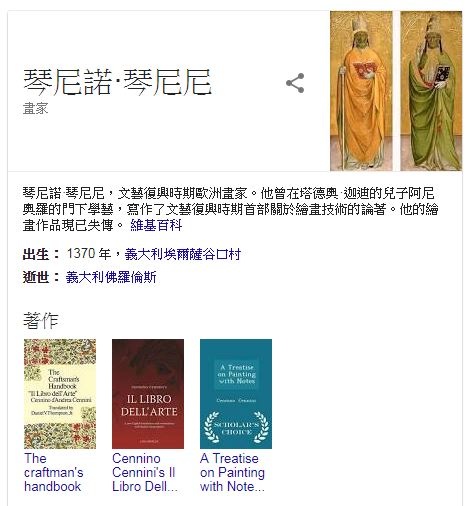The image size is (469, 506).
Task: Open "The craftman's handbook" title link
Action: click(x=54, y=472)
